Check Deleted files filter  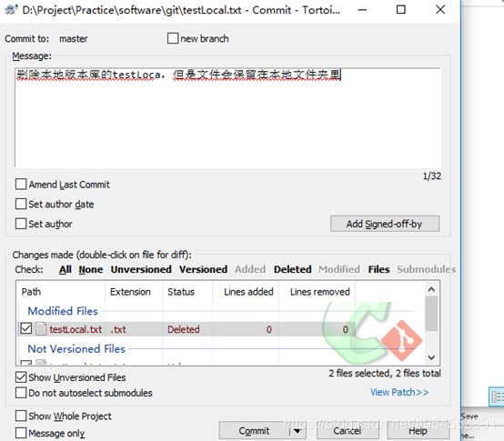[293, 269]
